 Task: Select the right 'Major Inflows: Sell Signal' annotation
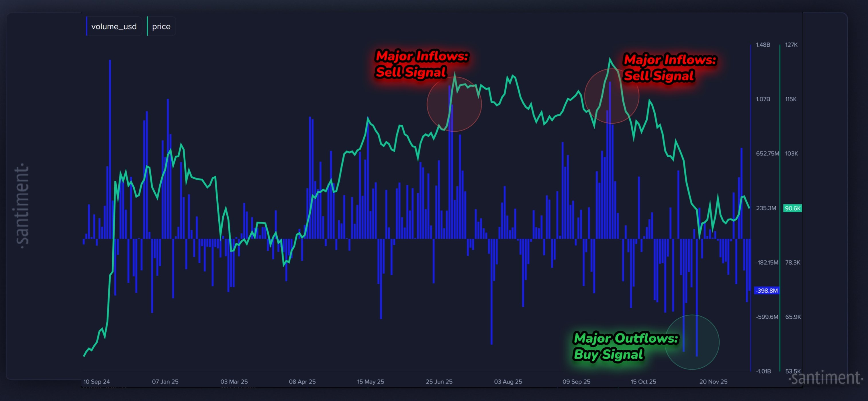(669, 67)
